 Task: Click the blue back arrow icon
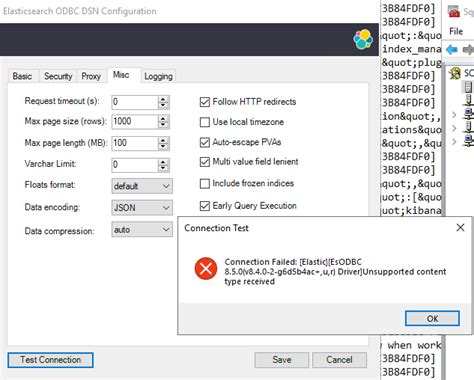(x=451, y=49)
